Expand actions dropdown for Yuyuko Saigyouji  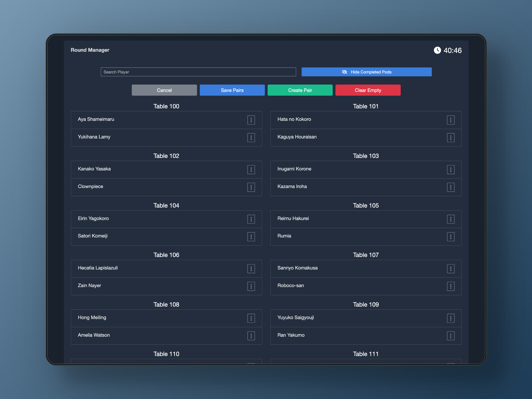coord(451,318)
